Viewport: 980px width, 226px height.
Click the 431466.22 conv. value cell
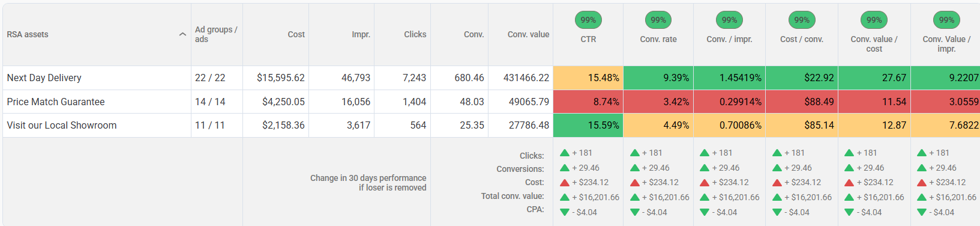tap(520, 78)
